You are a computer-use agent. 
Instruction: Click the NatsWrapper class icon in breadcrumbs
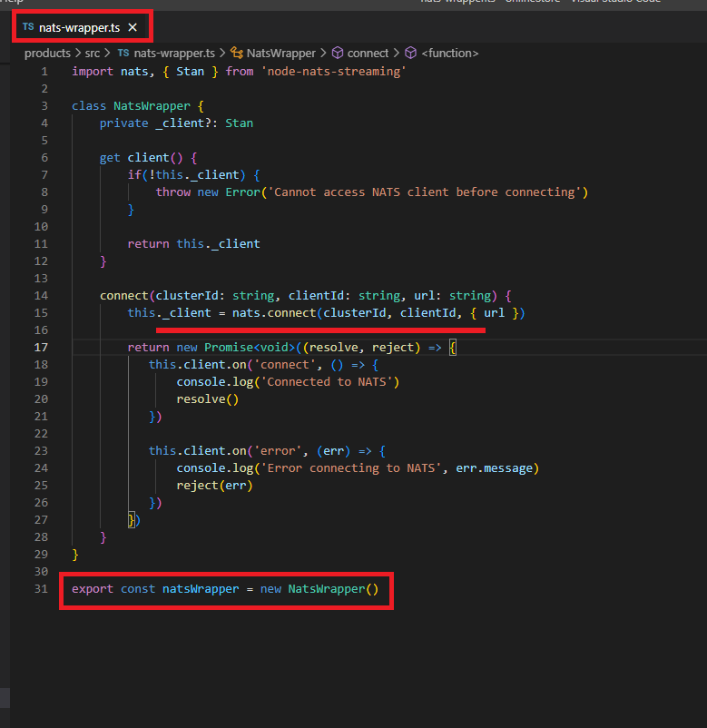coord(238,54)
